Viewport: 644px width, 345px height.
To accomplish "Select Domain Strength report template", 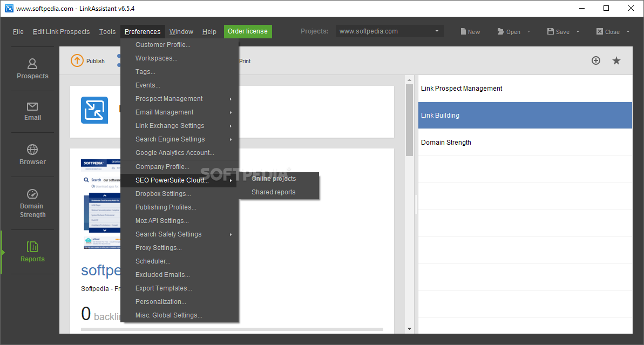I will (x=525, y=143).
